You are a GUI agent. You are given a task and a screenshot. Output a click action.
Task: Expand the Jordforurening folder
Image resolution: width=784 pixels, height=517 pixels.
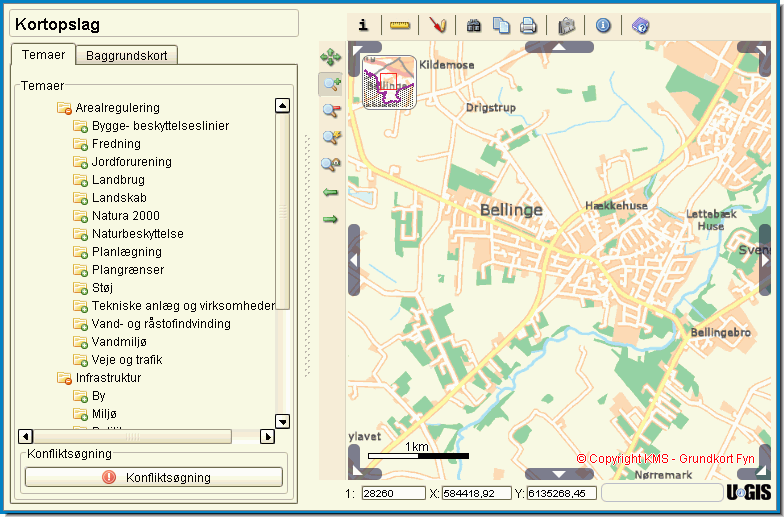point(80,162)
